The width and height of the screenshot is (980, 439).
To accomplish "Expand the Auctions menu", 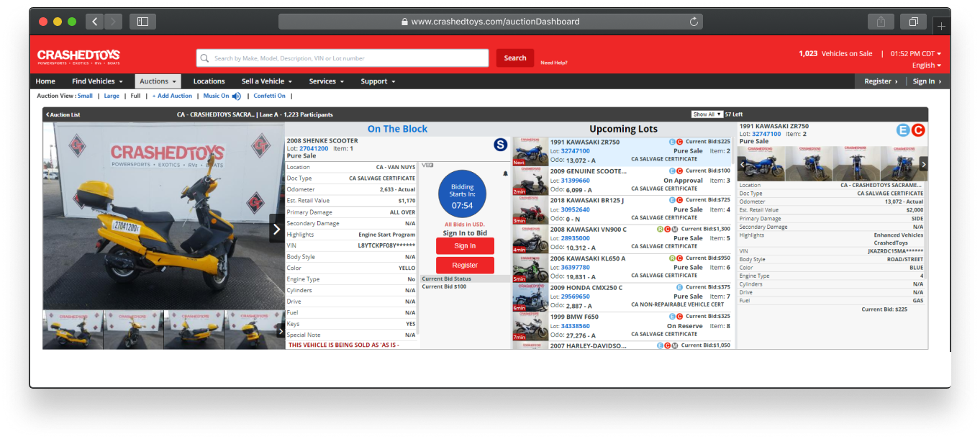I will pos(158,81).
